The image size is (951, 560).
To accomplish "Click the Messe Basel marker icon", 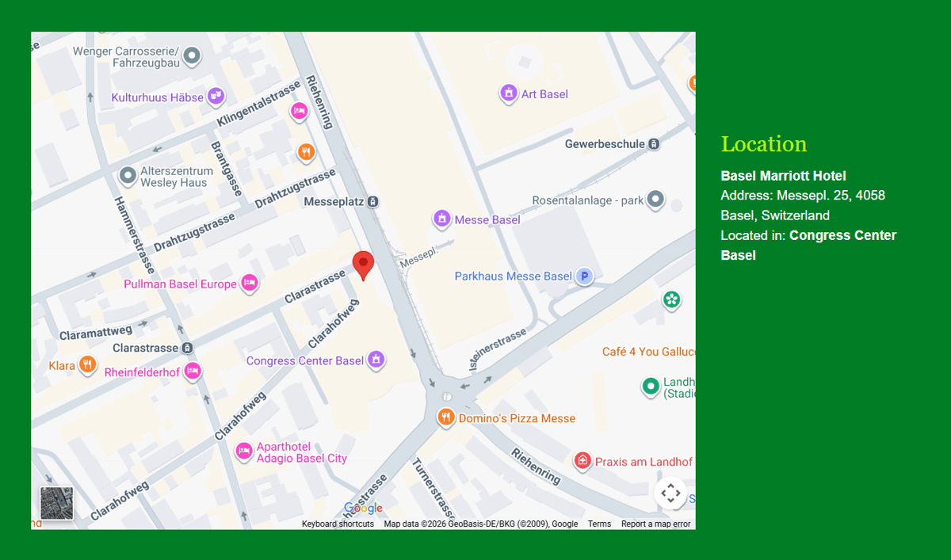I will click(x=441, y=219).
